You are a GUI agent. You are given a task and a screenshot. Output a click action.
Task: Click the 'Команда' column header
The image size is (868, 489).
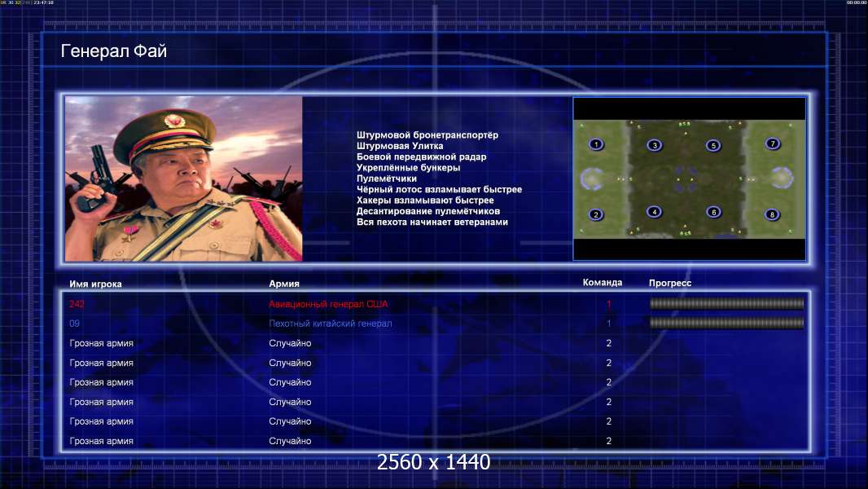603,283
